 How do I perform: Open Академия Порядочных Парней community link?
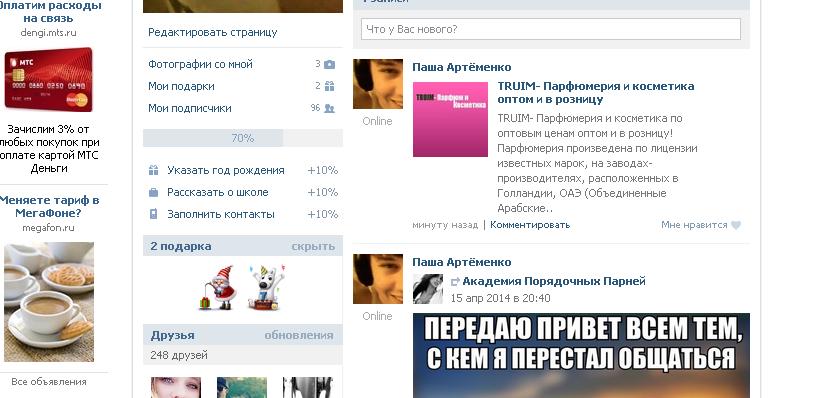(x=554, y=282)
